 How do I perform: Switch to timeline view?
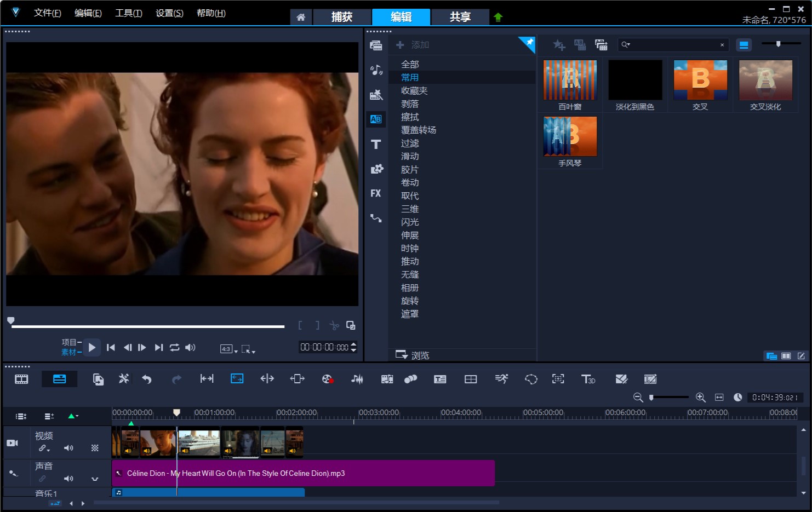pos(59,379)
